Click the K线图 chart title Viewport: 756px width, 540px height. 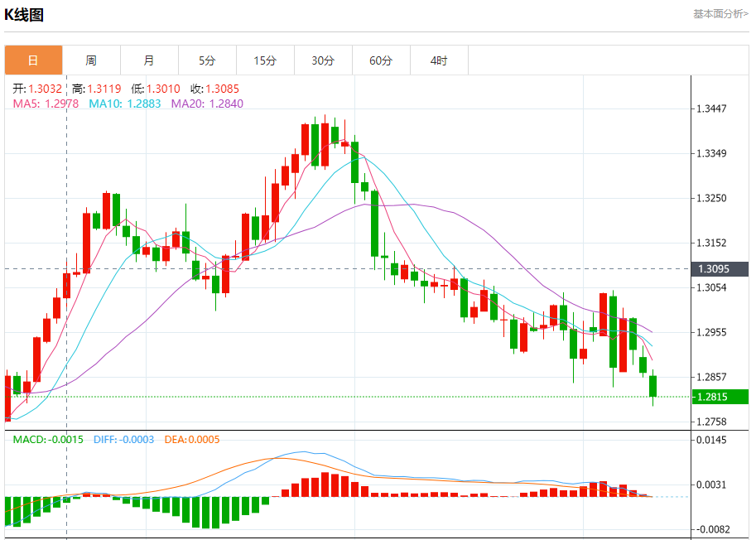24,14
